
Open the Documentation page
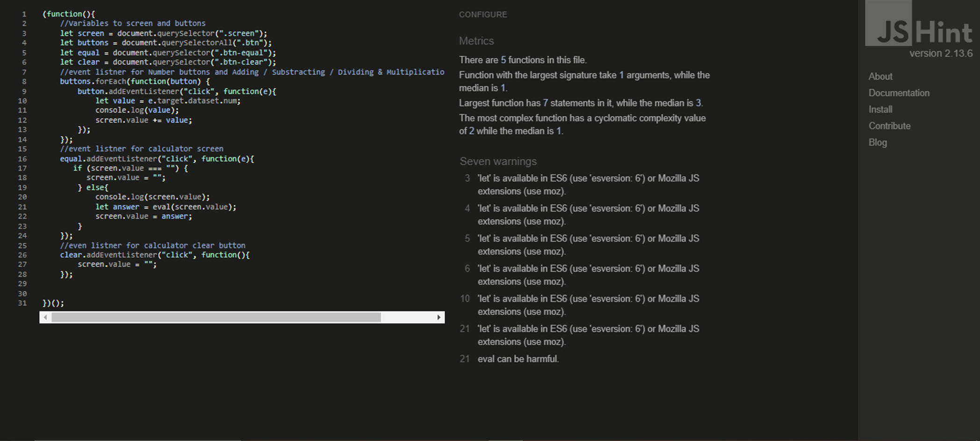point(899,93)
